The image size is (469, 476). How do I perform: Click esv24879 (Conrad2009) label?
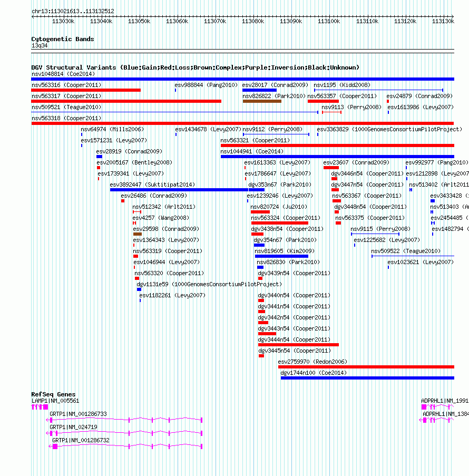419,96
